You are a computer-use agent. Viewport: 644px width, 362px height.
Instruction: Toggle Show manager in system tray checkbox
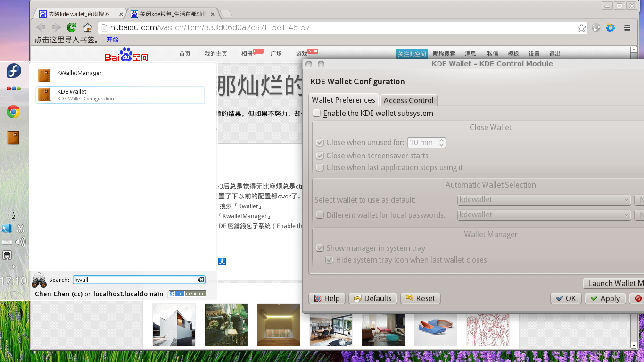tap(320, 248)
